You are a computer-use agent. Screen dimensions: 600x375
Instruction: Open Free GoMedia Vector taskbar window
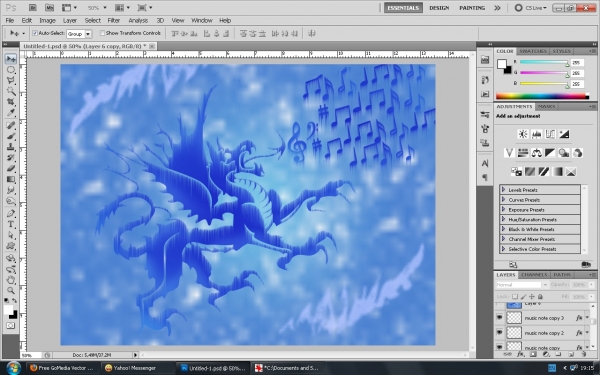coord(62,368)
